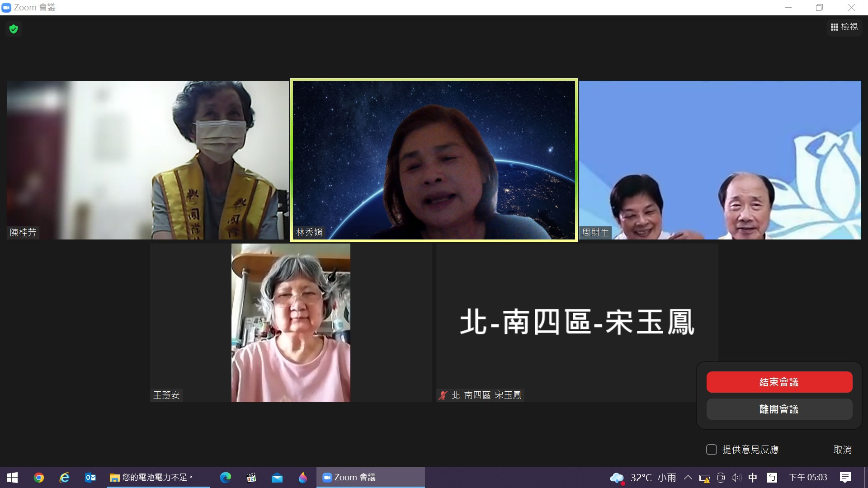
Task: Open Microsoft Edge from the taskbar
Action: [225, 478]
